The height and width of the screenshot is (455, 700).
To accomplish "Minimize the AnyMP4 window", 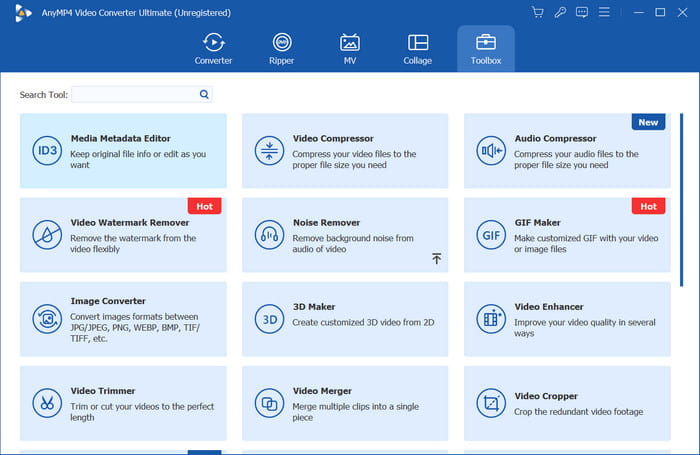I will tap(638, 13).
